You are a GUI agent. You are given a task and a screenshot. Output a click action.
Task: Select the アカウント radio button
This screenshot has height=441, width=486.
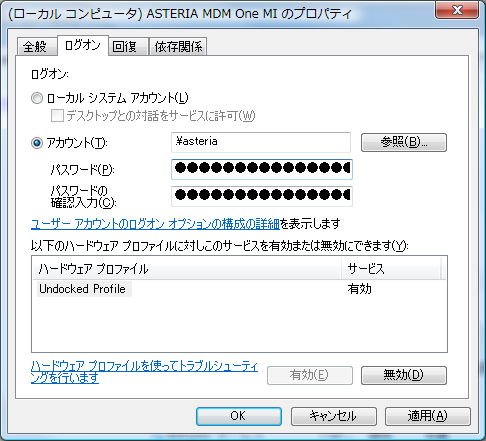(x=37, y=143)
